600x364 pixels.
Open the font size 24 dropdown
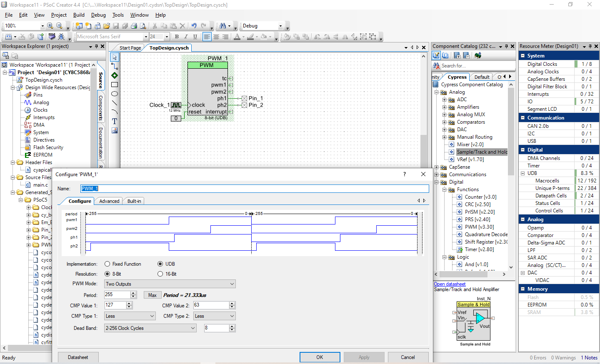pos(167,37)
